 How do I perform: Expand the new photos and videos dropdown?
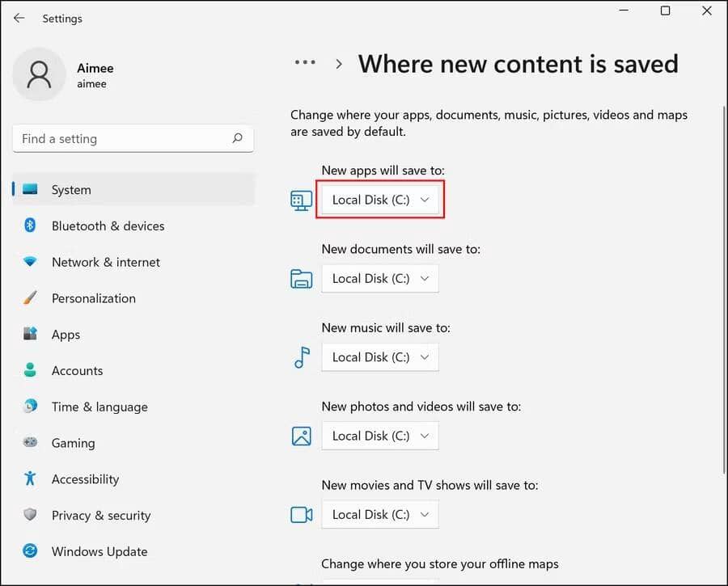[x=379, y=436]
